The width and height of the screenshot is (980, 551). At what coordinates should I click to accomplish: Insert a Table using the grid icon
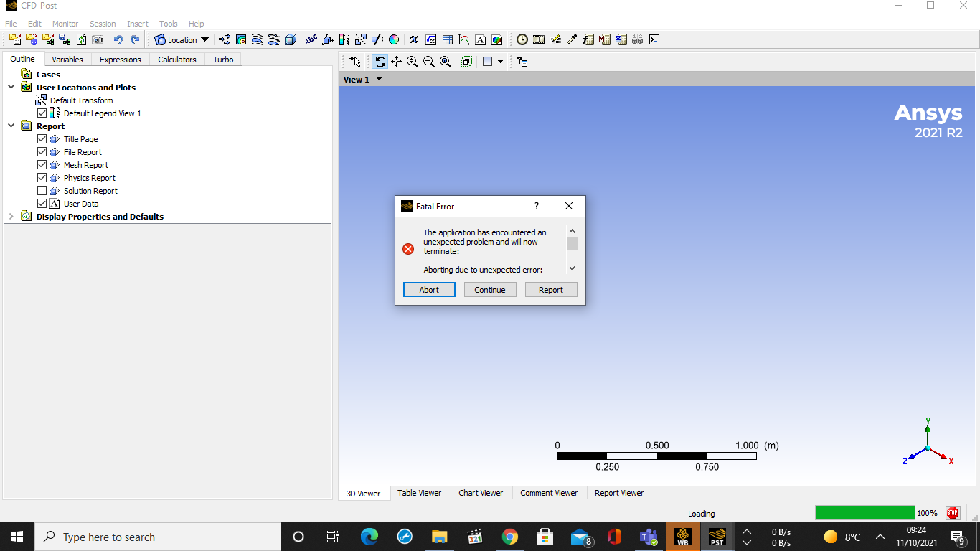click(x=448, y=40)
